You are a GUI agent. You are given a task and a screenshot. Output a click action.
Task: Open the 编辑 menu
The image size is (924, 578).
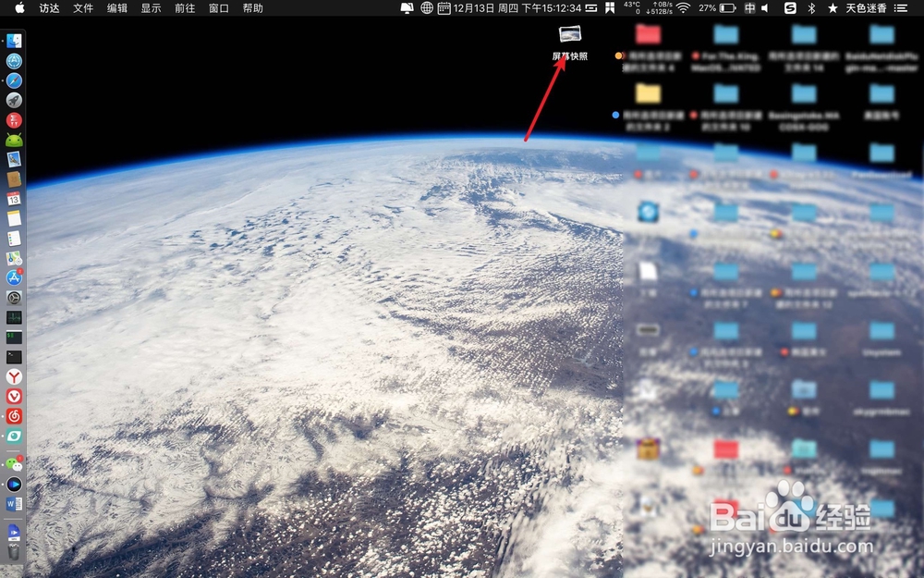(x=117, y=8)
